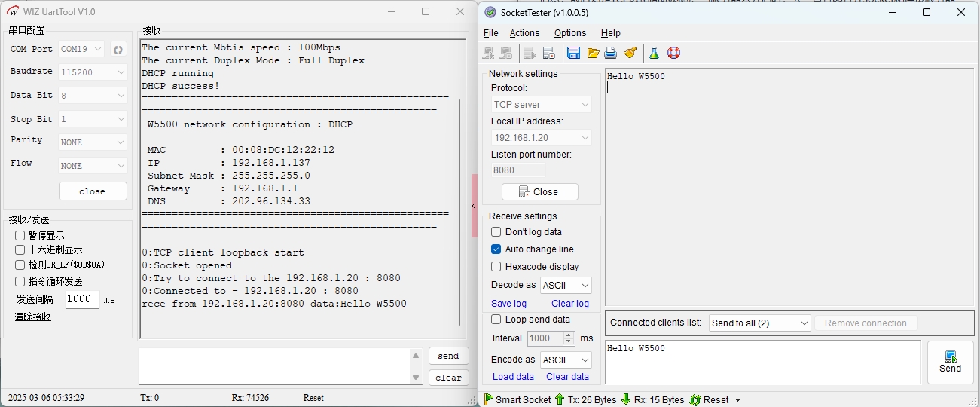This screenshot has width=980, height=407.
Task: Click the yellow open folder icon
Action: [x=593, y=53]
